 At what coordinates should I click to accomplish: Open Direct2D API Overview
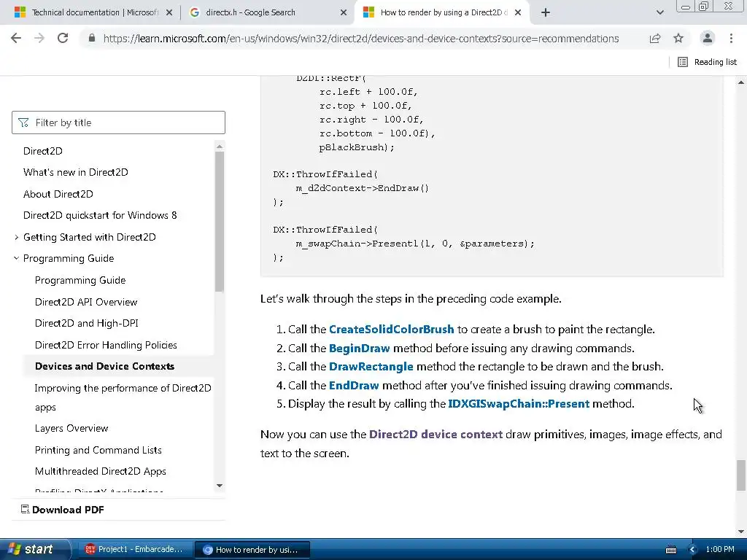point(86,302)
